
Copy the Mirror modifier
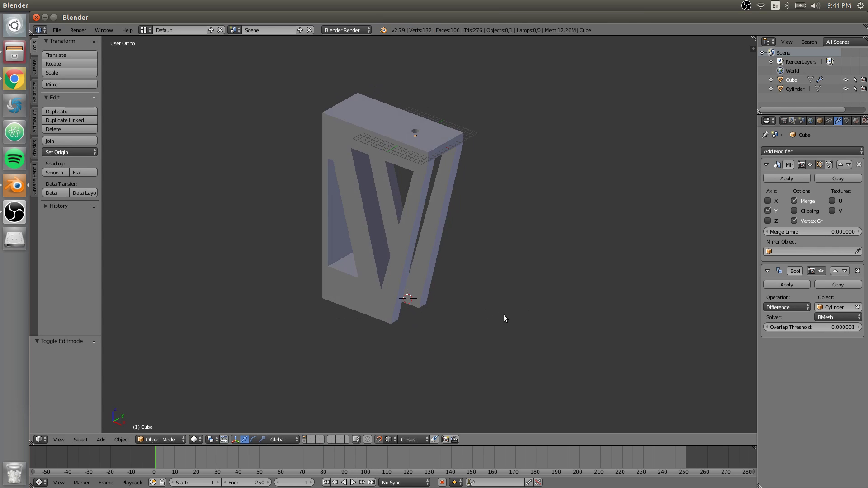click(837, 178)
